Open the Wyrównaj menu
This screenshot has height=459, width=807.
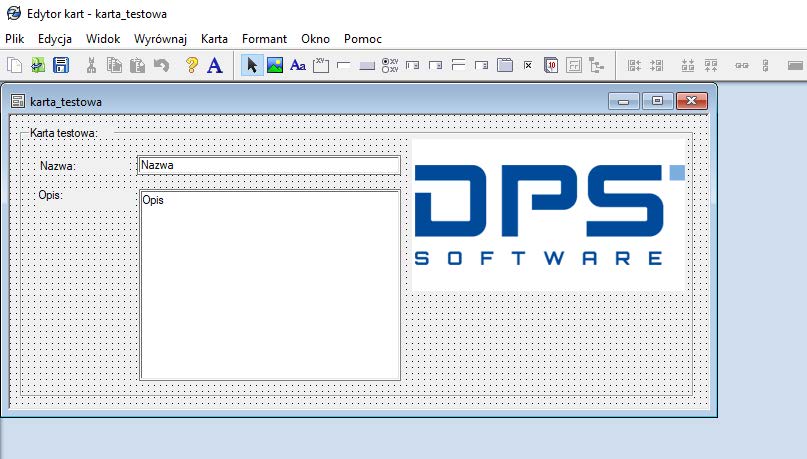point(160,39)
